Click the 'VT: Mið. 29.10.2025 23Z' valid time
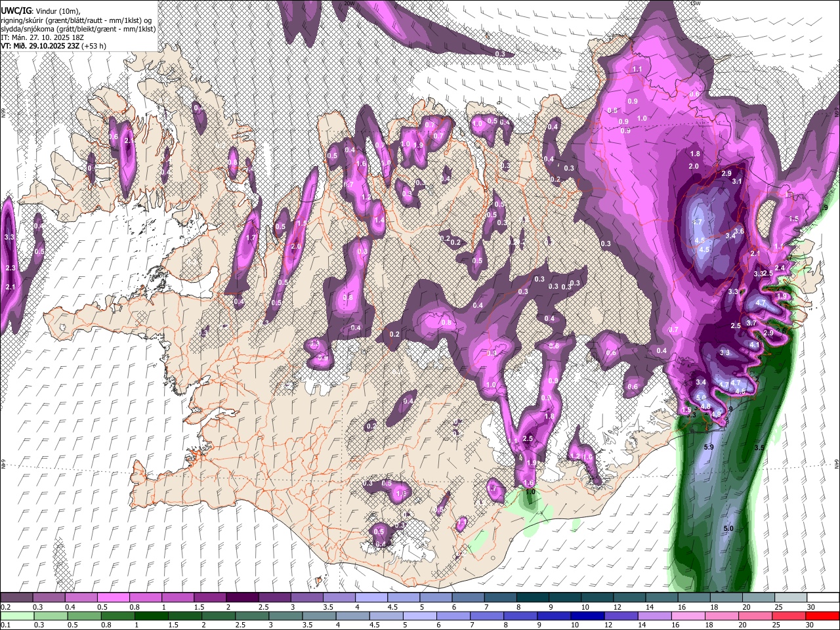The image size is (840, 630). [x=39, y=46]
